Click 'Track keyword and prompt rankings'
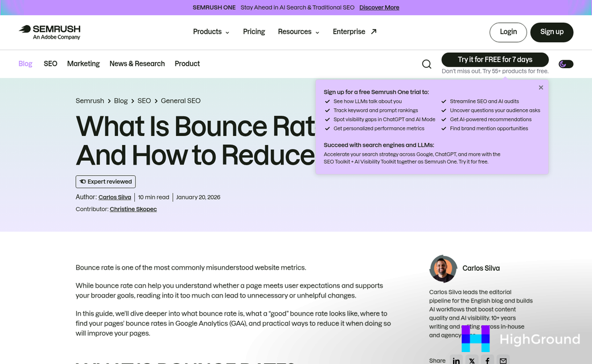 tap(376, 110)
